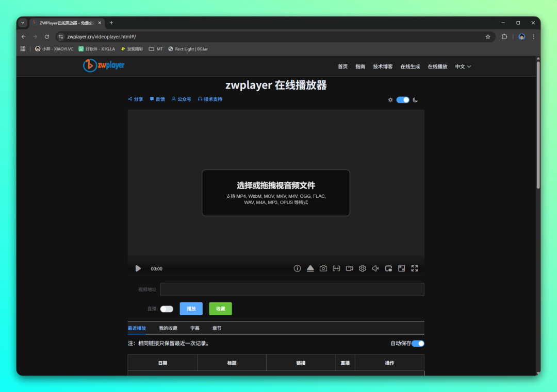Viewport: 557px width, 392px height.
Task: Toggle the 直播 live switch
Action: pos(167,309)
